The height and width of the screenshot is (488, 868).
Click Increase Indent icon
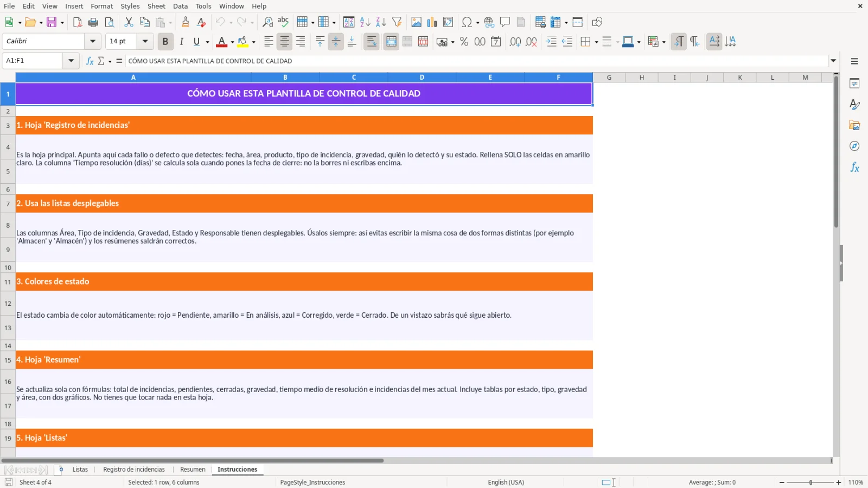[551, 42]
